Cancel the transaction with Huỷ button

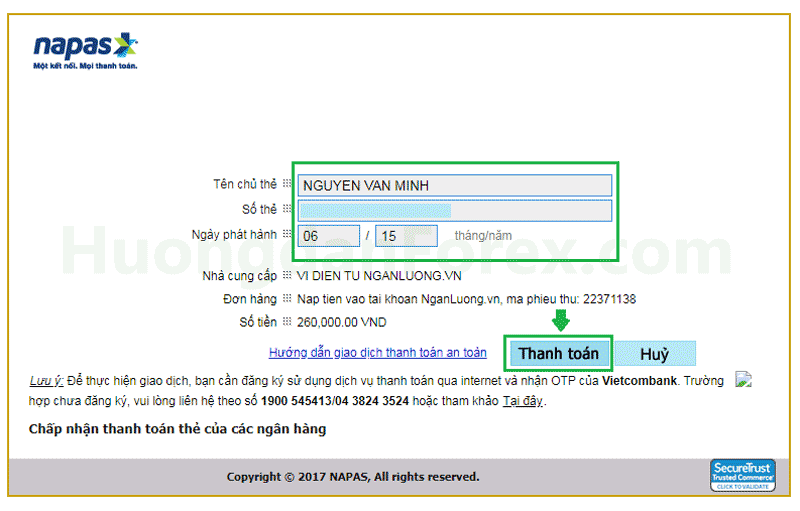point(655,353)
